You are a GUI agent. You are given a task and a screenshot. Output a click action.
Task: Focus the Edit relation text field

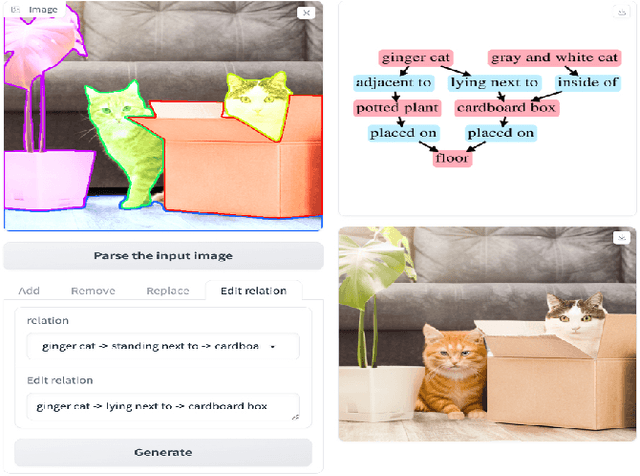(163, 407)
